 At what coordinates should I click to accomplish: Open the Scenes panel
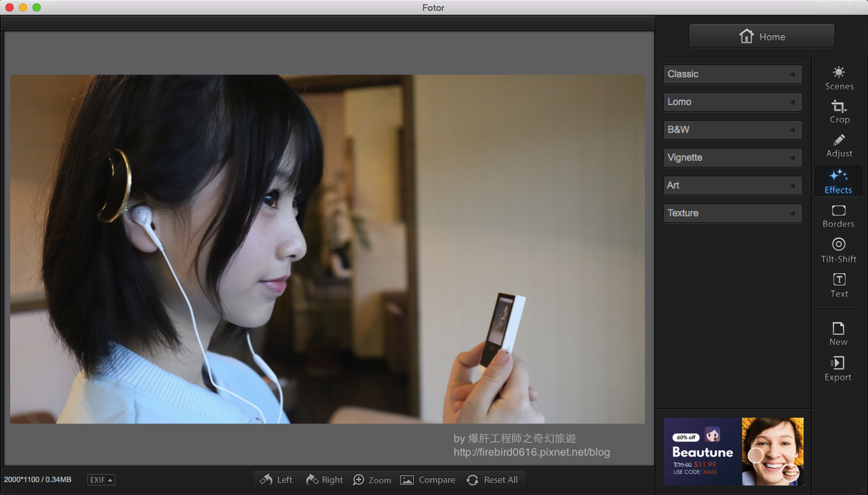pyautogui.click(x=839, y=78)
